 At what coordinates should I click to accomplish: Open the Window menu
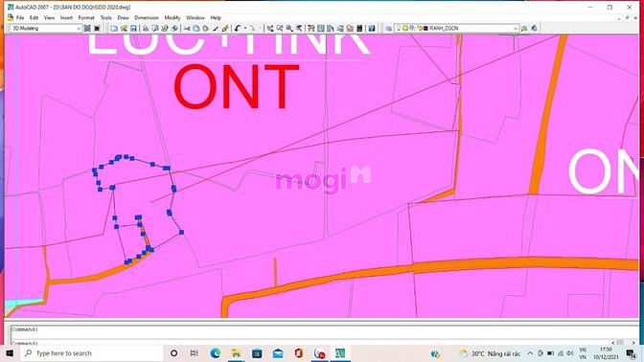195,17
